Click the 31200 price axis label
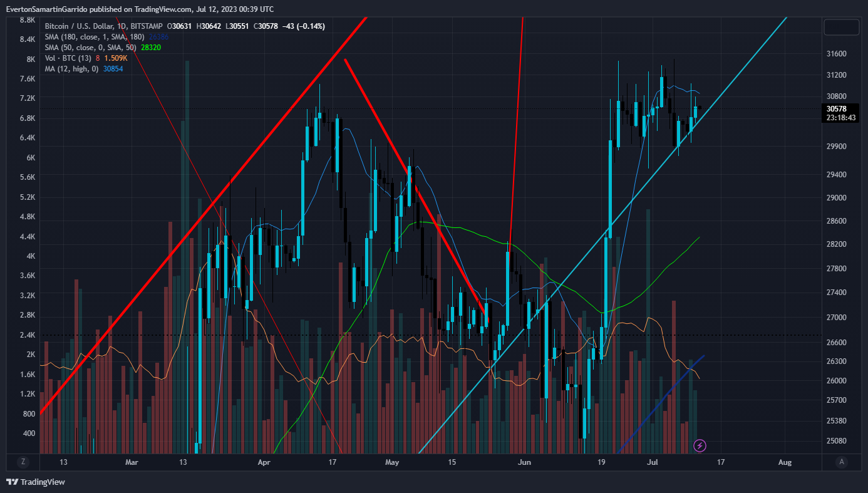This screenshot has width=868, height=493. click(837, 75)
